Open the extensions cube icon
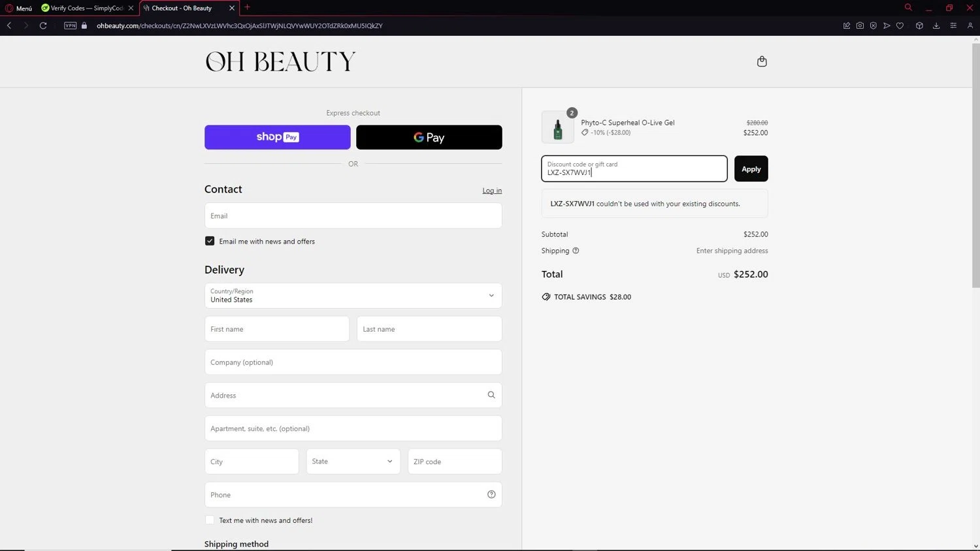This screenshot has height=551, width=980. coord(919,25)
